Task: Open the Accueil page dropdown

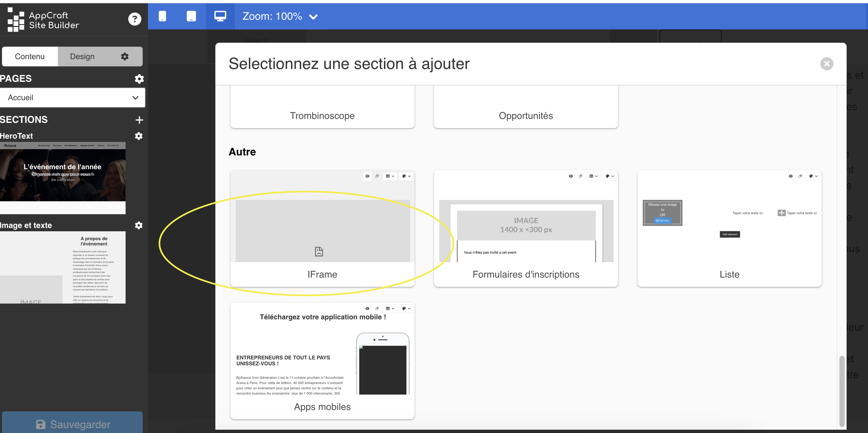Action: [72, 98]
